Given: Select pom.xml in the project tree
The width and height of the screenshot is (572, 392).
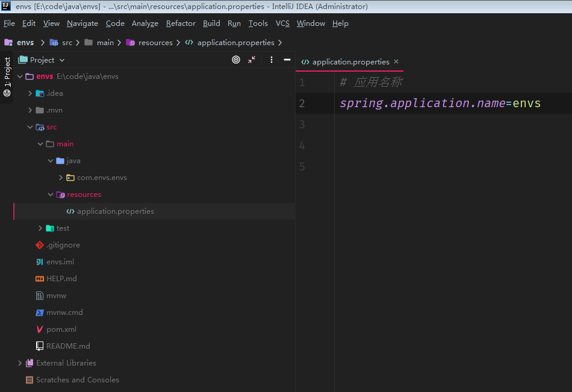Looking at the screenshot, I should [x=61, y=329].
